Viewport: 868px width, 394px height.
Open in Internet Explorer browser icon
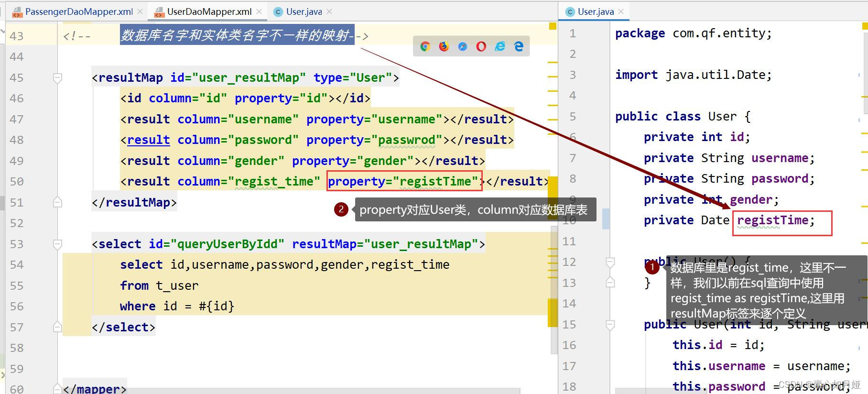tap(500, 46)
